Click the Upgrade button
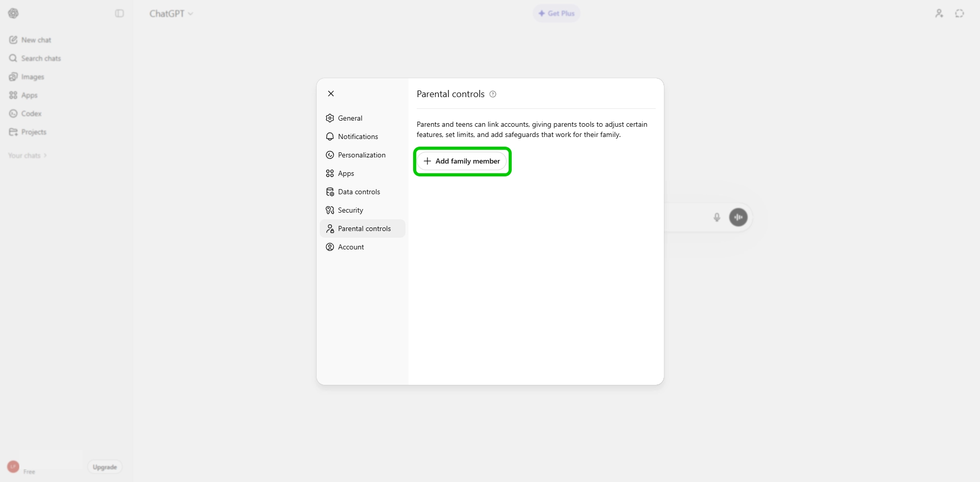Image resolution: width=980 pixels, height=482 pixels. (x=104, y=466)
